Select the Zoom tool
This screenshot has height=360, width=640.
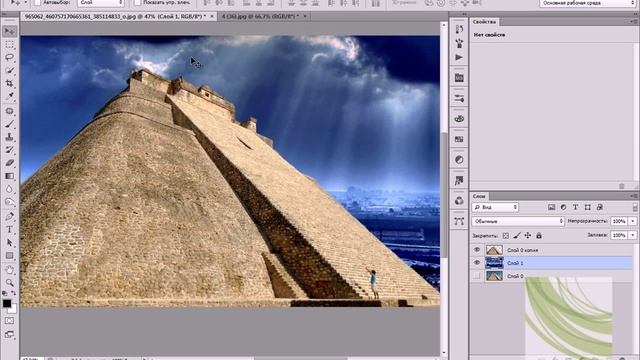[9, 282]
